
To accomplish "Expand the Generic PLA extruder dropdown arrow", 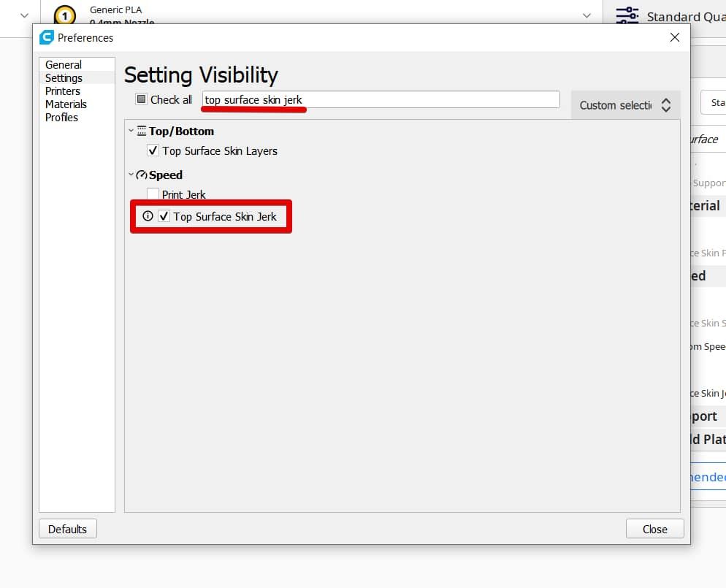I will coord(586,15).
